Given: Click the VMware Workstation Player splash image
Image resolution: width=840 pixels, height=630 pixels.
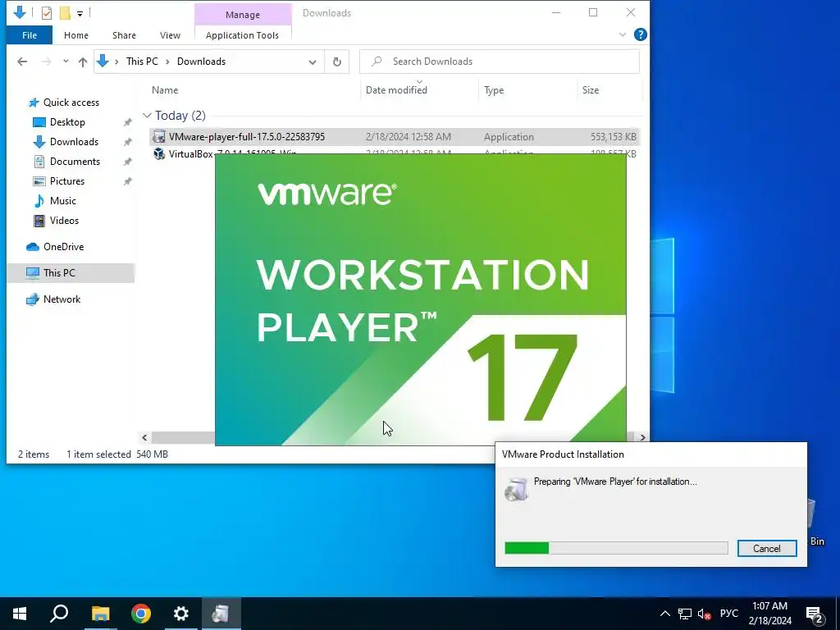Looking at the screenshot, I should tap(421, 299).
